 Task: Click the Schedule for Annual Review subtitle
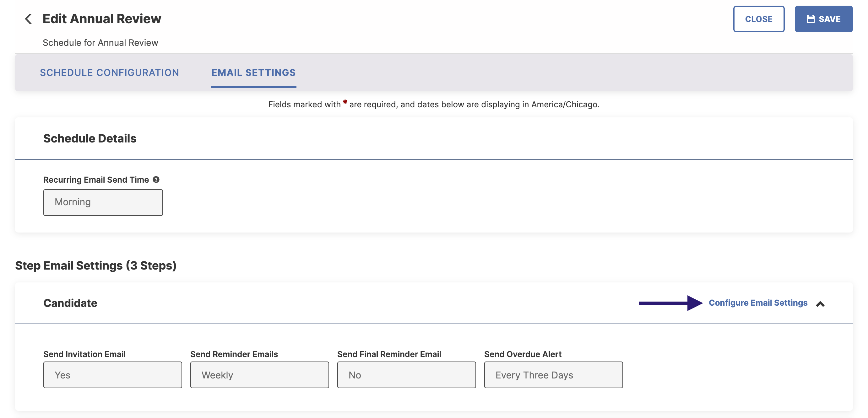coord(100,43)
